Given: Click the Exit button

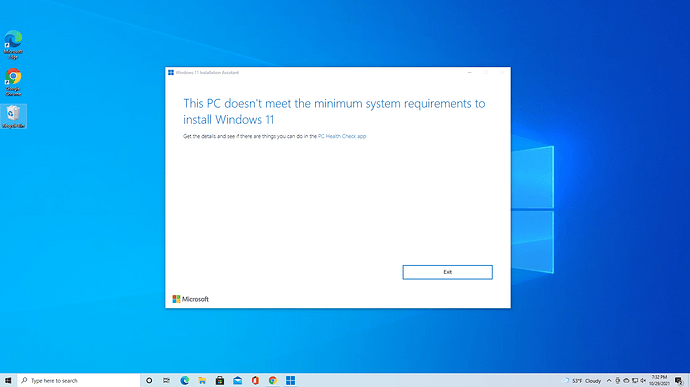Looking at the screenshot, I should (x=447, y=272).
